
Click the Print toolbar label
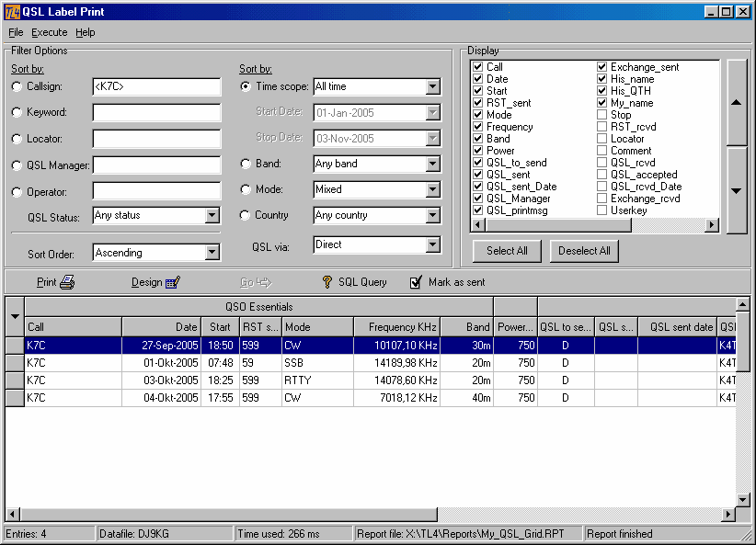46,282
